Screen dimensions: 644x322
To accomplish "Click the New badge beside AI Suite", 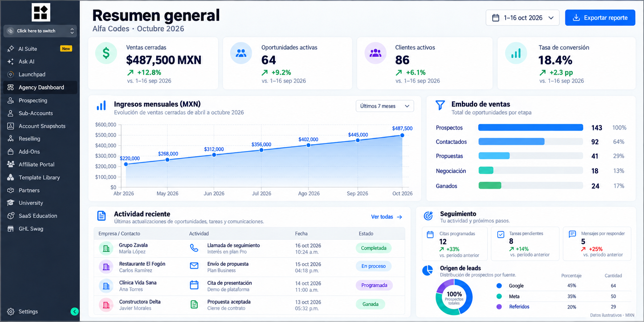I will 66,49.
